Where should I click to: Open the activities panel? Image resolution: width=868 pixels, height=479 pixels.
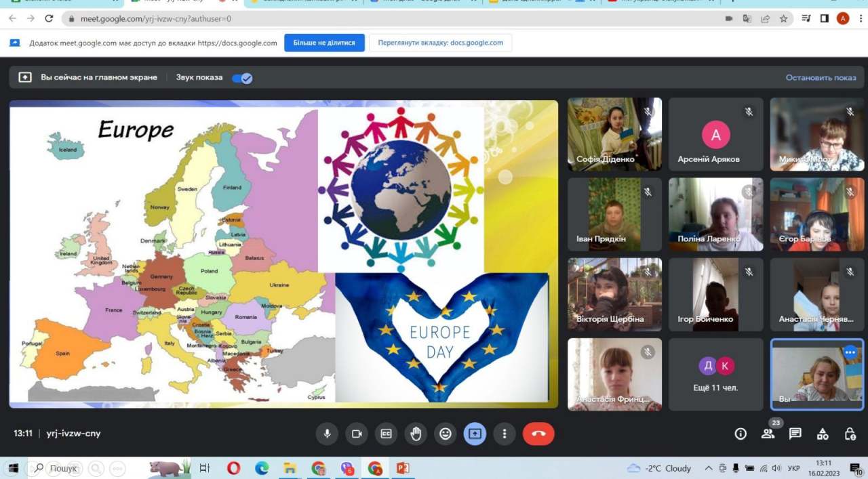click(x=823, y=434)
